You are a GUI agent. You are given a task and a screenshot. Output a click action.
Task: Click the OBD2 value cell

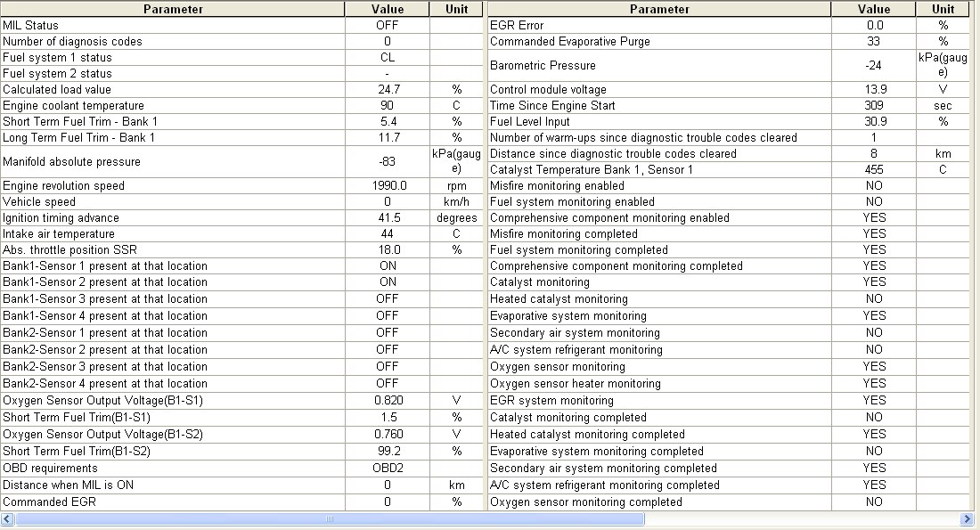(388, 469)
